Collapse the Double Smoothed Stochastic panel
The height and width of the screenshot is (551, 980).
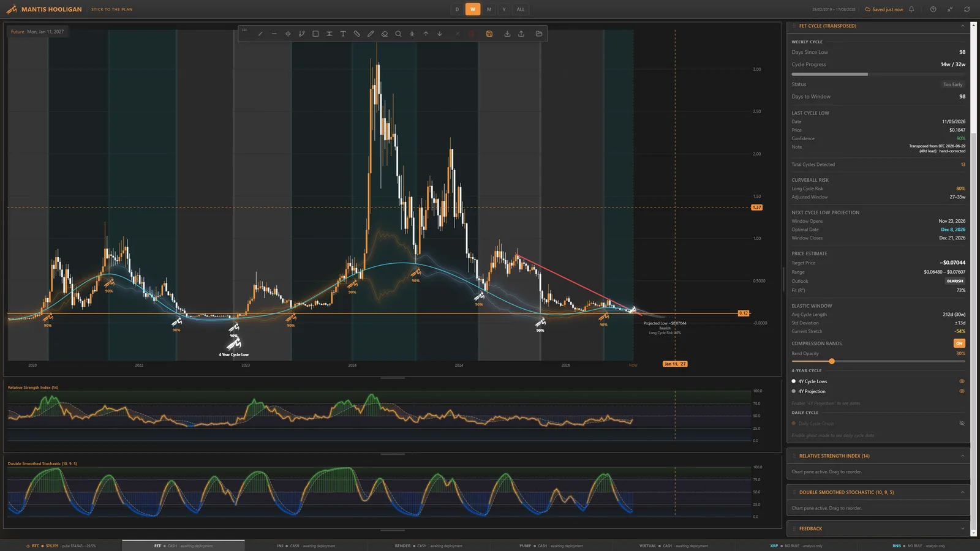point(962,492)
